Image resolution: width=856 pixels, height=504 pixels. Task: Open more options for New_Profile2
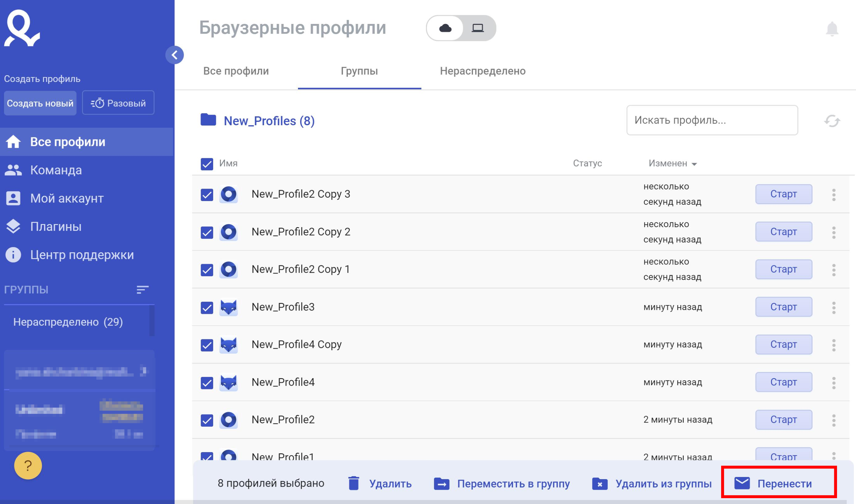pos(834,420)
